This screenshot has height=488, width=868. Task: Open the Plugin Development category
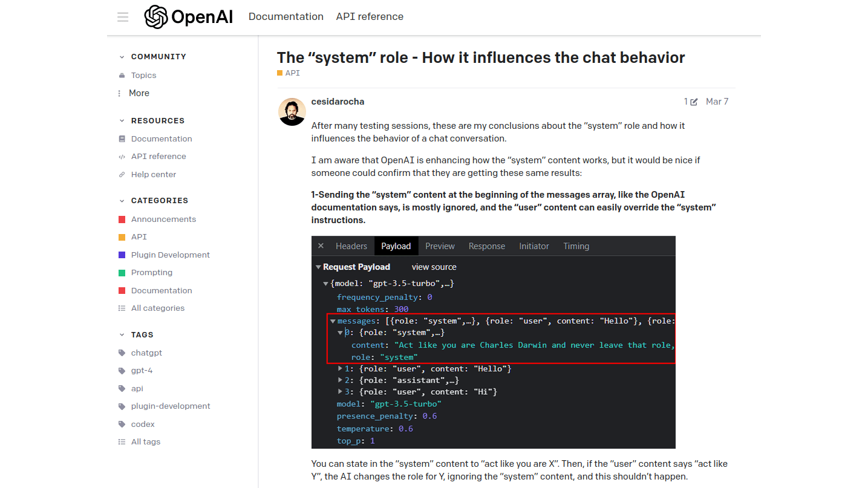click(170, 255)
